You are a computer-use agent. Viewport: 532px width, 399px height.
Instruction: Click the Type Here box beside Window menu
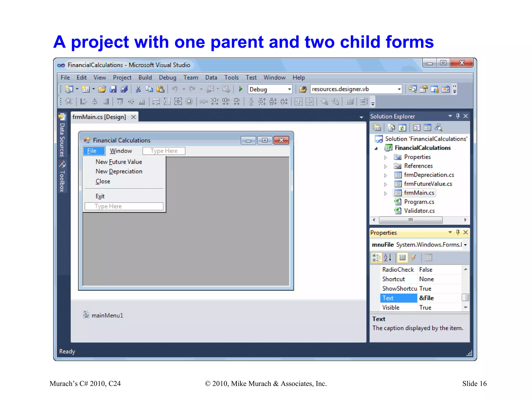(x=164, y=151)
